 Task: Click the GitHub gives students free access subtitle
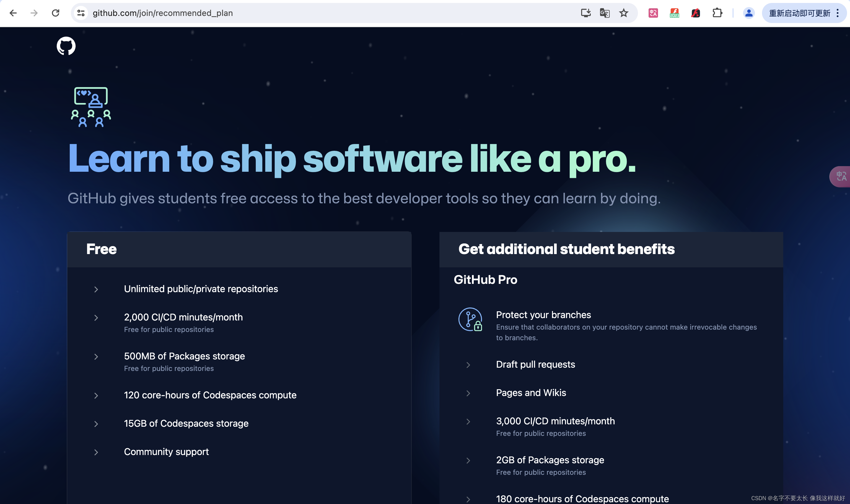[364, 198]
